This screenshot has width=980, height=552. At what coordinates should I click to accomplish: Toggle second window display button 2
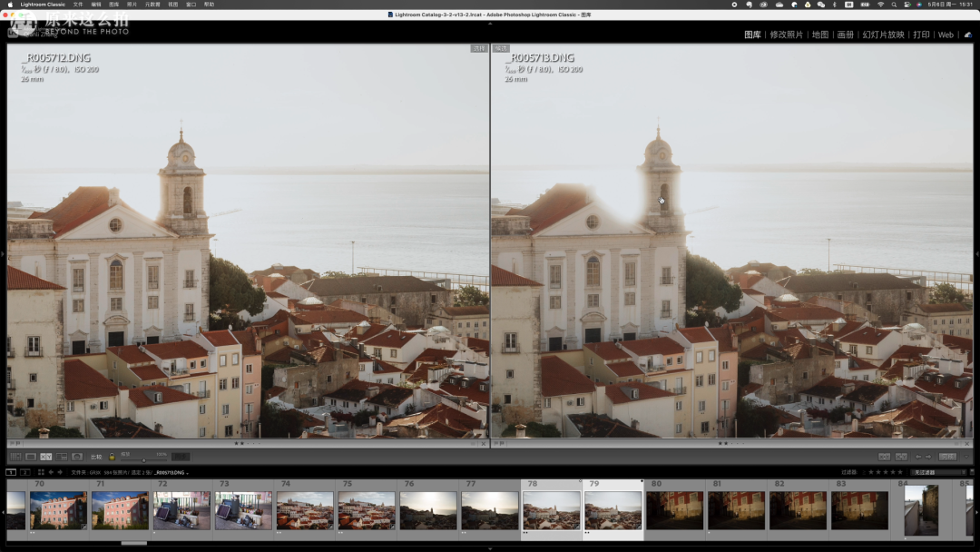coord(24,472)
